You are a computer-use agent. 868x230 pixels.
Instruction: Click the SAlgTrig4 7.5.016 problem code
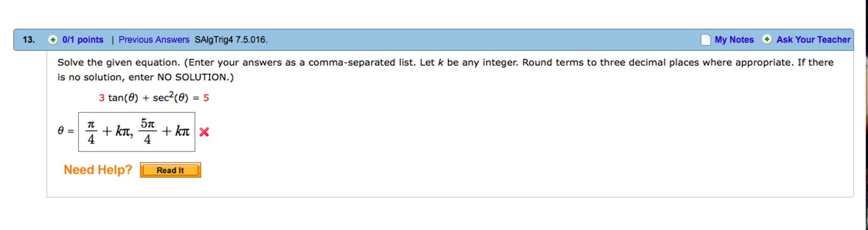(231, 40)
